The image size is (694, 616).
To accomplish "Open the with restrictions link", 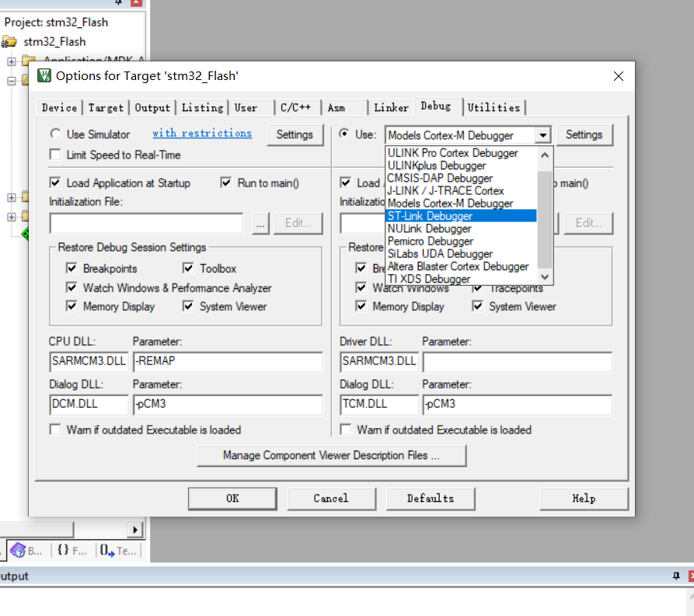I will click(x=202, y=133).
